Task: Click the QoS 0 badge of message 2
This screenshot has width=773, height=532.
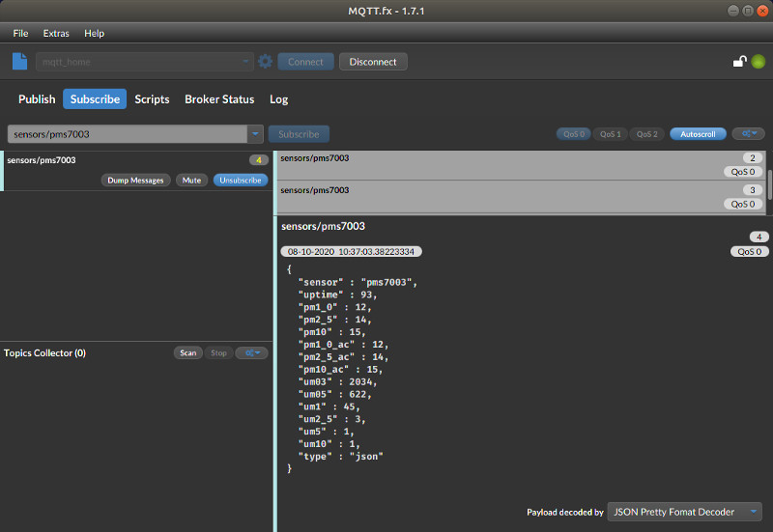Action: pos(742,172)
